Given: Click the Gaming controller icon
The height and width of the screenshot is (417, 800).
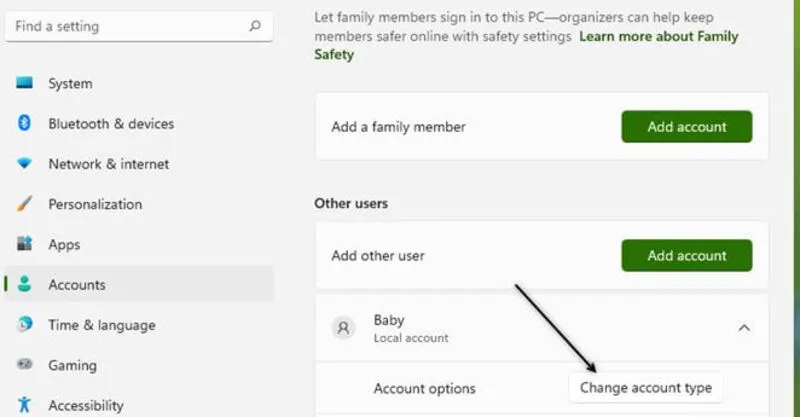Looking at the screenshot, I should click(x=25, y=365).
